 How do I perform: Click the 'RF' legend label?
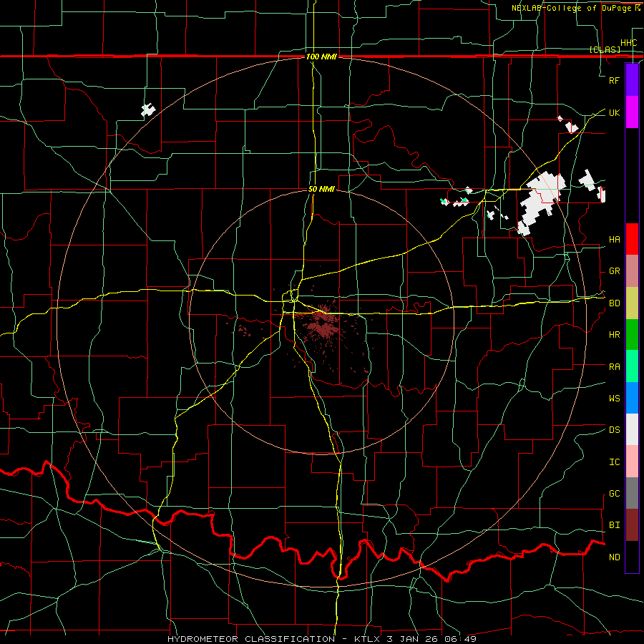(x=614, y=80)
